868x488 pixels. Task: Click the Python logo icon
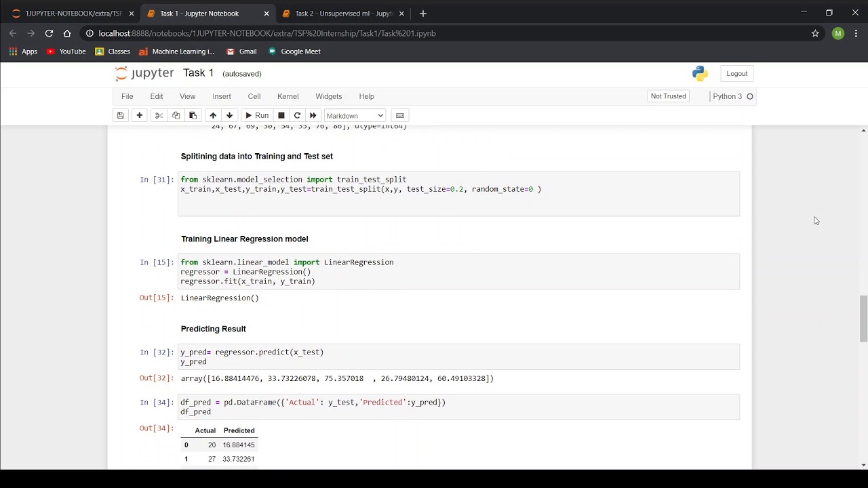click(700, 73)
